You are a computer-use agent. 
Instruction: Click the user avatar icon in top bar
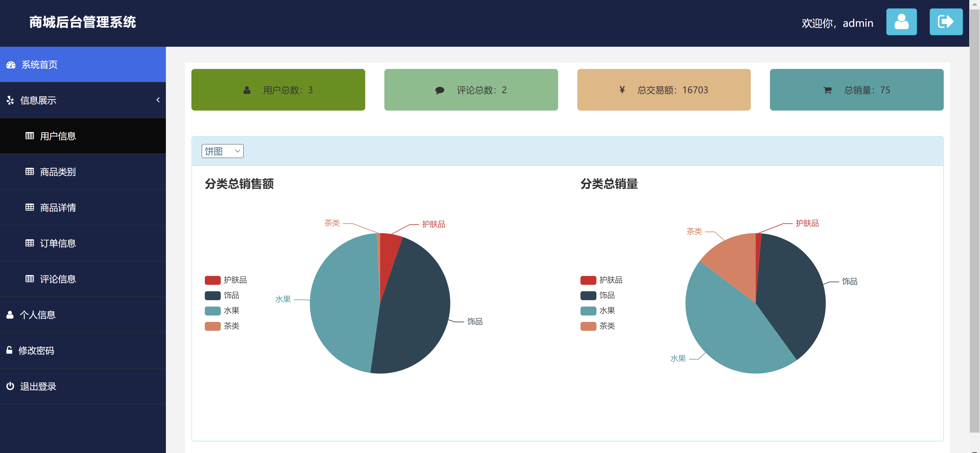click(x=901, y=22)
